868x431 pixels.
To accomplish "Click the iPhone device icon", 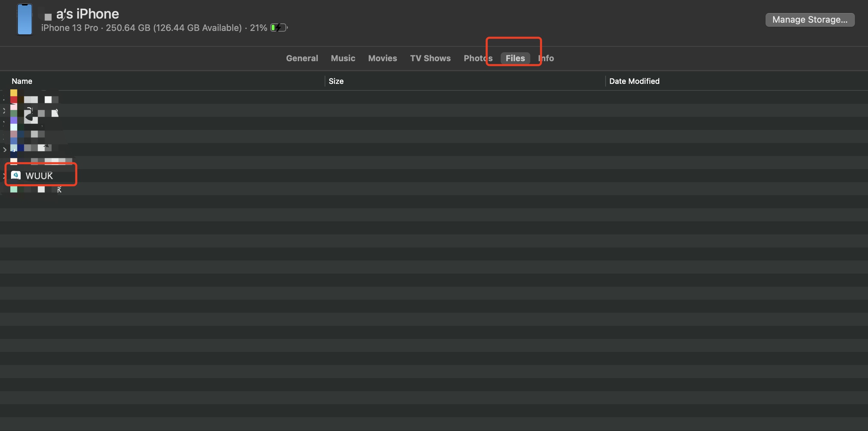I will click(25, 19).
